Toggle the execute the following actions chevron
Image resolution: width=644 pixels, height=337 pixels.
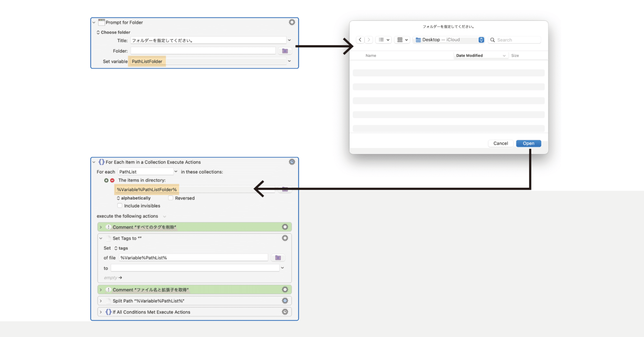(165, 216)
